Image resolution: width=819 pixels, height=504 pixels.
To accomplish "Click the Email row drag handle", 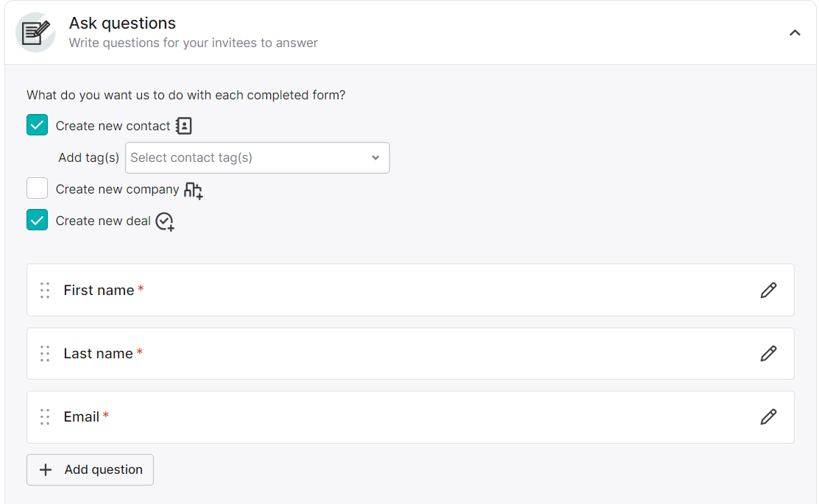I will pyautogui.click(x=45, y=416).
